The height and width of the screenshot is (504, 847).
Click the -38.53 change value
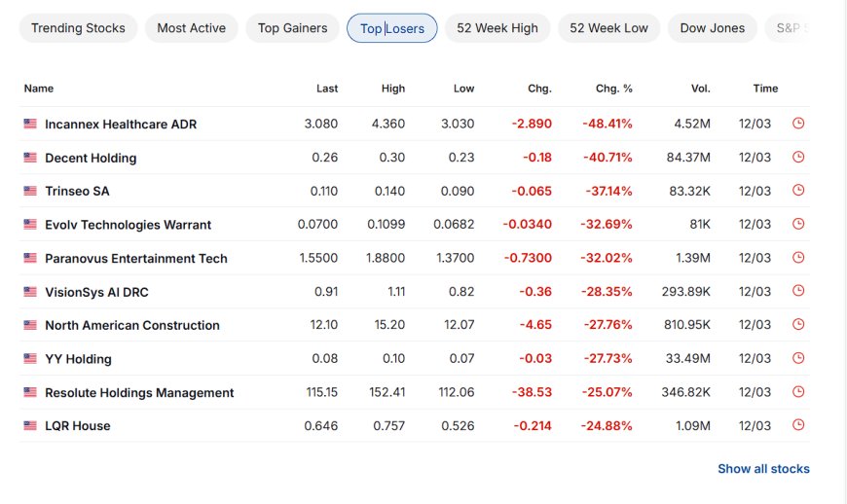pyautogui.click(x=533, y=392)
